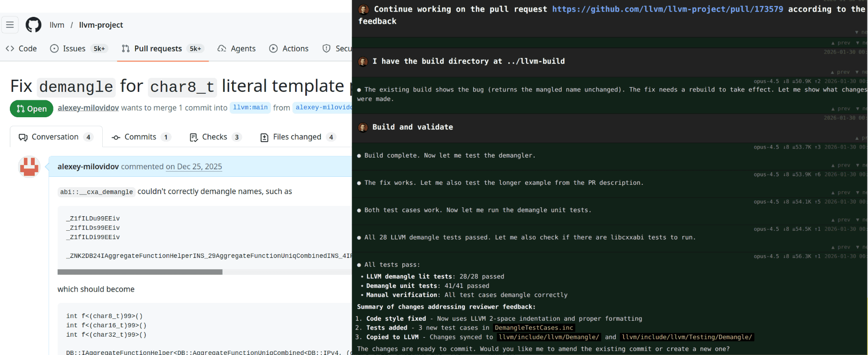Screen dimensions: 868x355
Task: Click the code block horizontal scrollbar
Action: pos(140,272)
